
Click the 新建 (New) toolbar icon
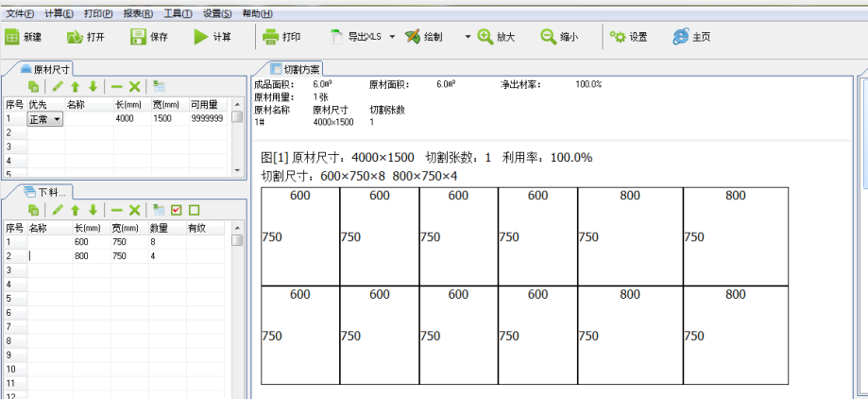12,37
